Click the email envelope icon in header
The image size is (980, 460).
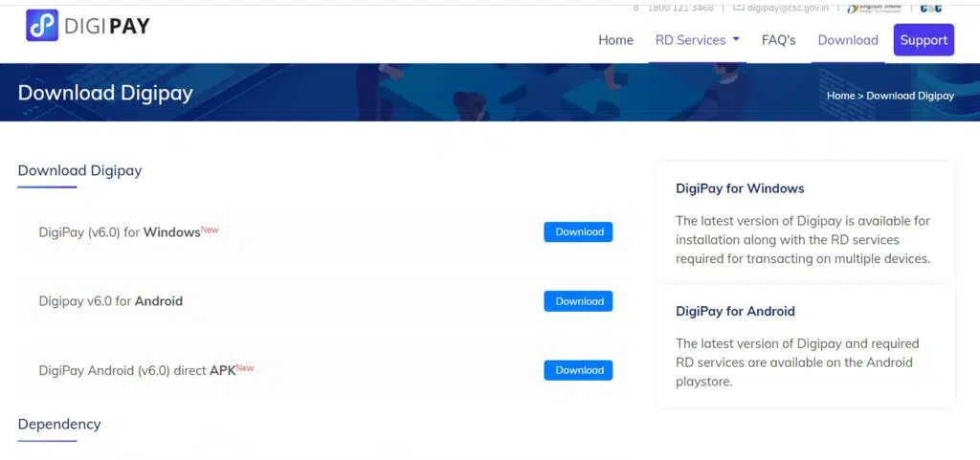click(x=739, y=7)
